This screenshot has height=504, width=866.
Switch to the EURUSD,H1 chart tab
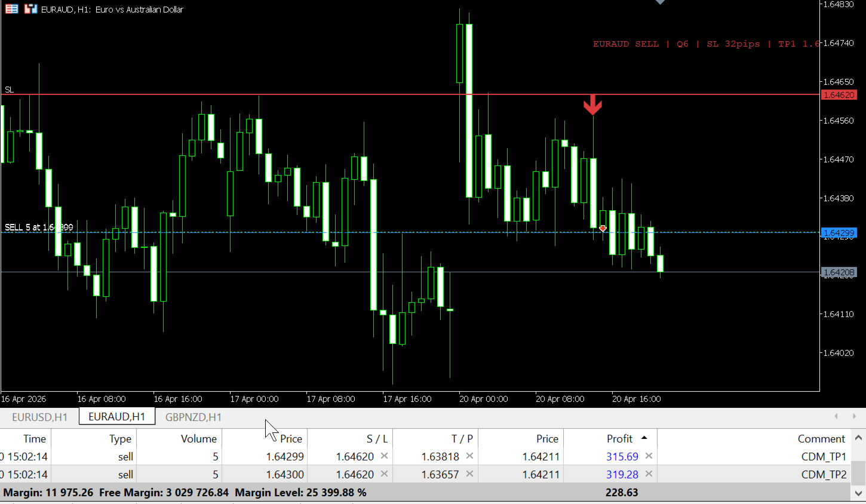(40, 417)
